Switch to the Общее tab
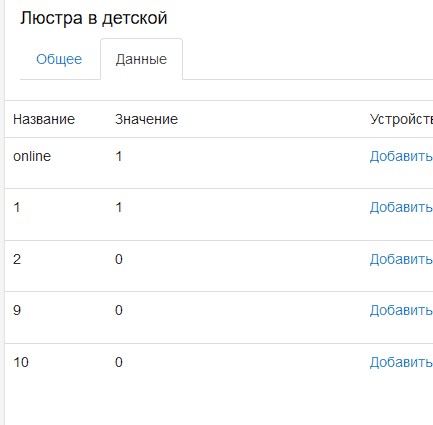This screenshot has width=433, height=425. coord(59,59)
